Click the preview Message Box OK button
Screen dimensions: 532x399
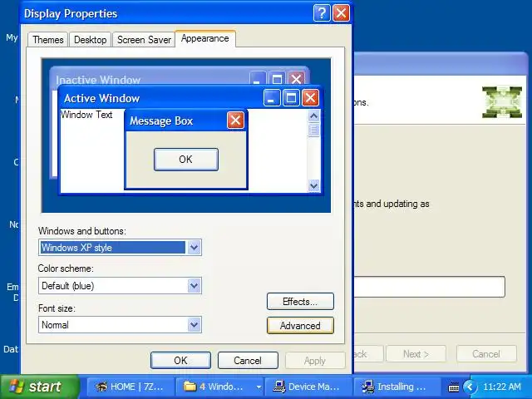tap(186, 160)
